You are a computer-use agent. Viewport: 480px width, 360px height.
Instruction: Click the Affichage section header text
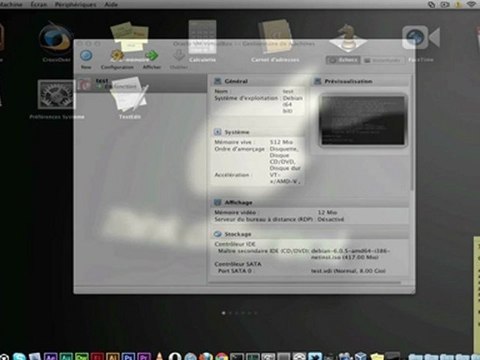[238, 202]
